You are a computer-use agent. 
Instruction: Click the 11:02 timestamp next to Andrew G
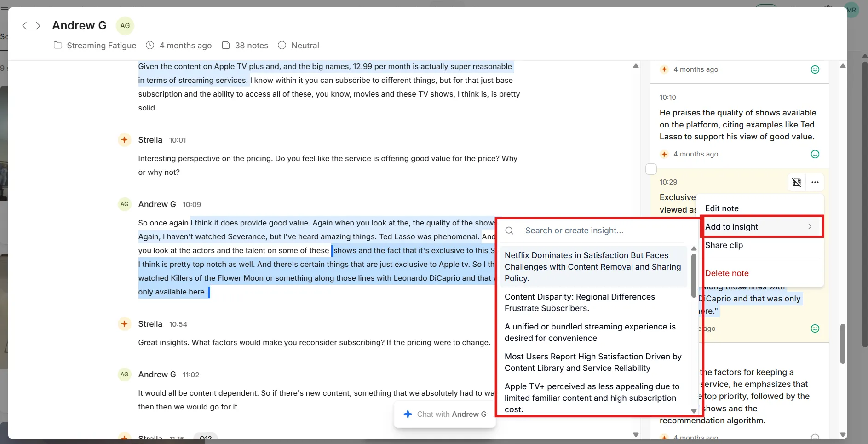click(191, 375)
